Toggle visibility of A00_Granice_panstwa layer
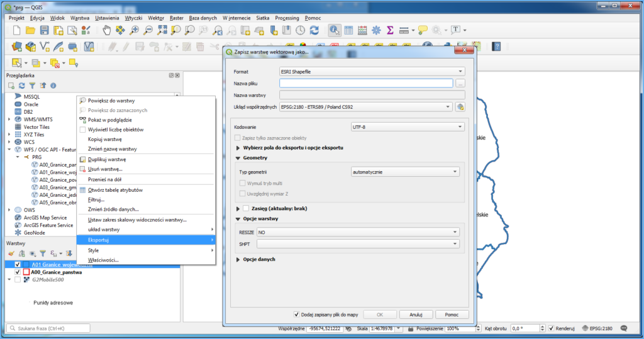 click(x=18, y=272)
